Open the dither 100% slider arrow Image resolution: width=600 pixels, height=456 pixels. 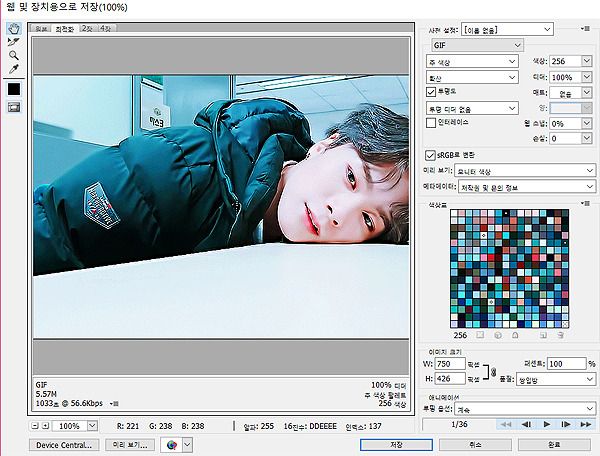click(587, 77)
